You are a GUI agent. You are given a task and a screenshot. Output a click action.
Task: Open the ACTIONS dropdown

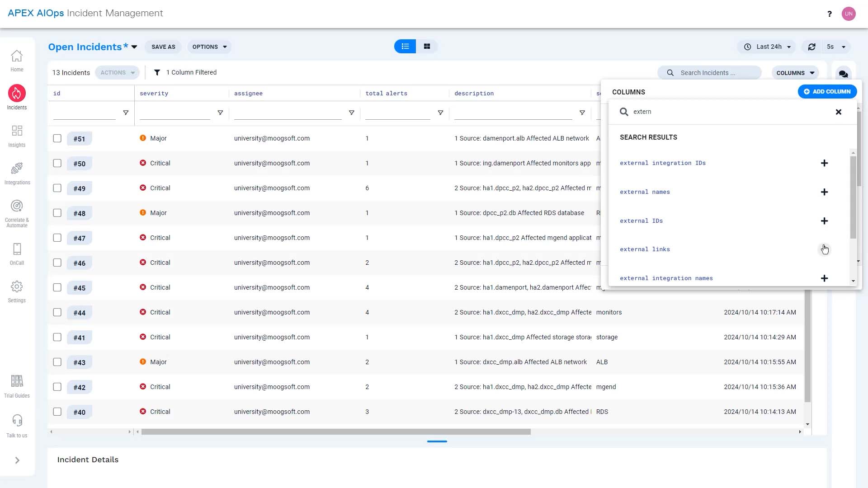(117, 73)
